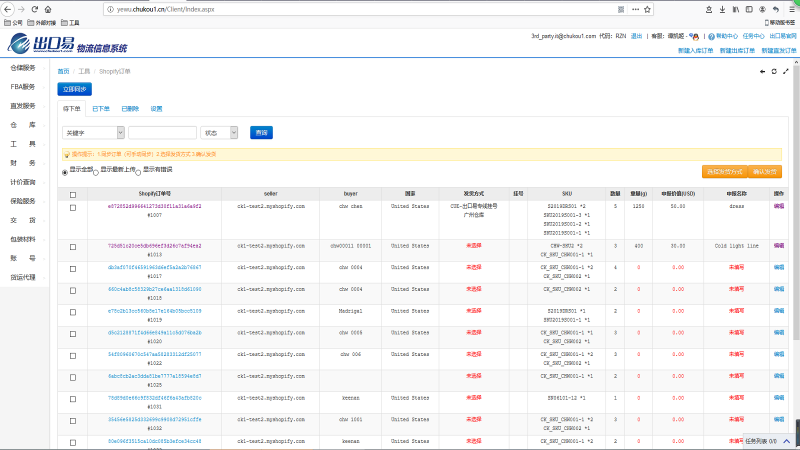This screenshot has height=450, width=800.
Task: Open the QR code icon in the address bar
Action: 621,9
